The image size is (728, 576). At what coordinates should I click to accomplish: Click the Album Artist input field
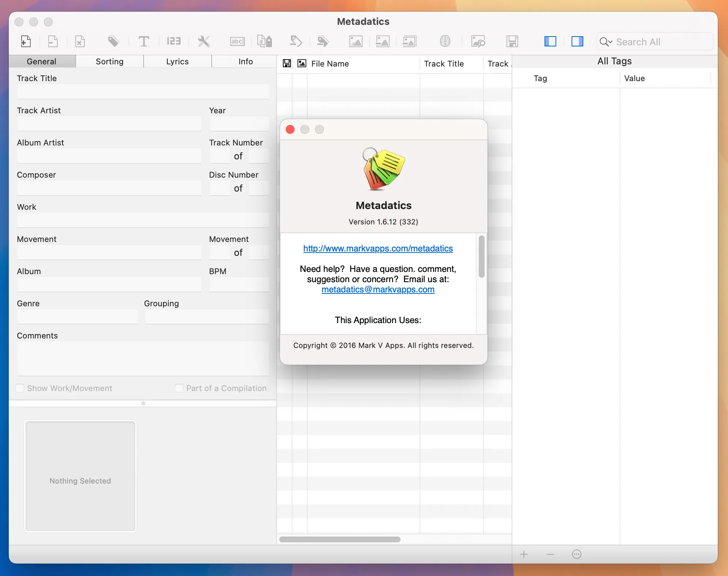(109, 156)
